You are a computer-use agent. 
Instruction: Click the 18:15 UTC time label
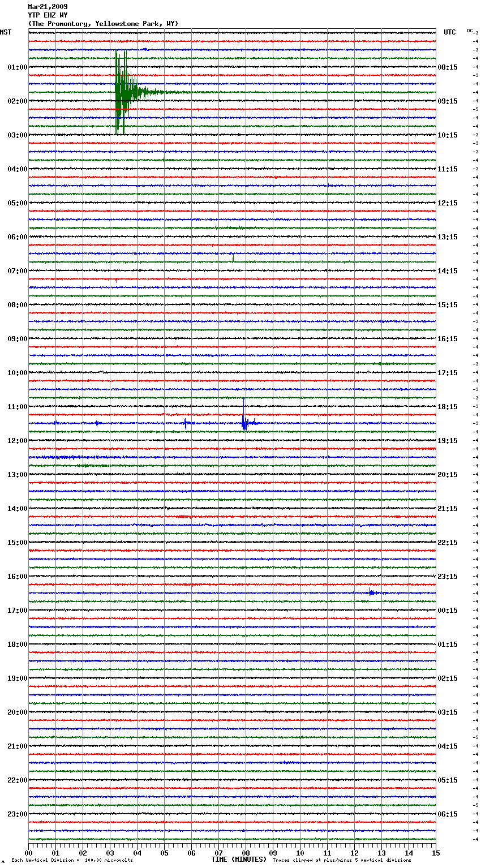pos(448,407)
